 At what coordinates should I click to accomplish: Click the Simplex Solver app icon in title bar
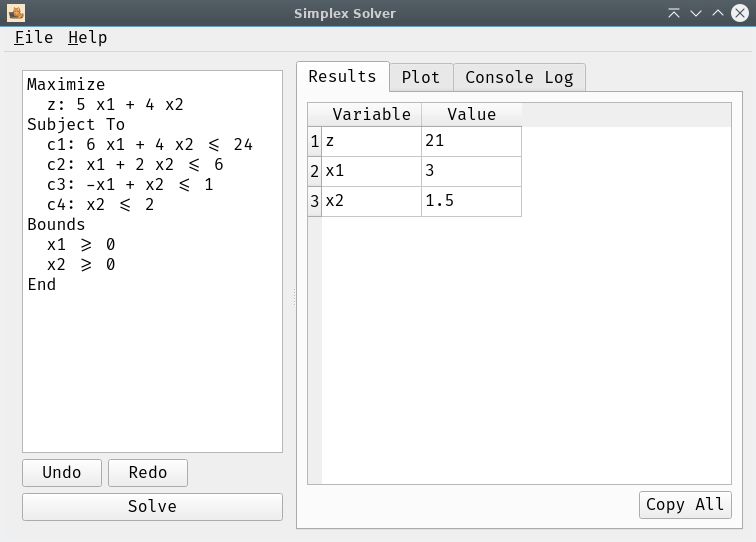pyautogui.click(x=15, y=13)
